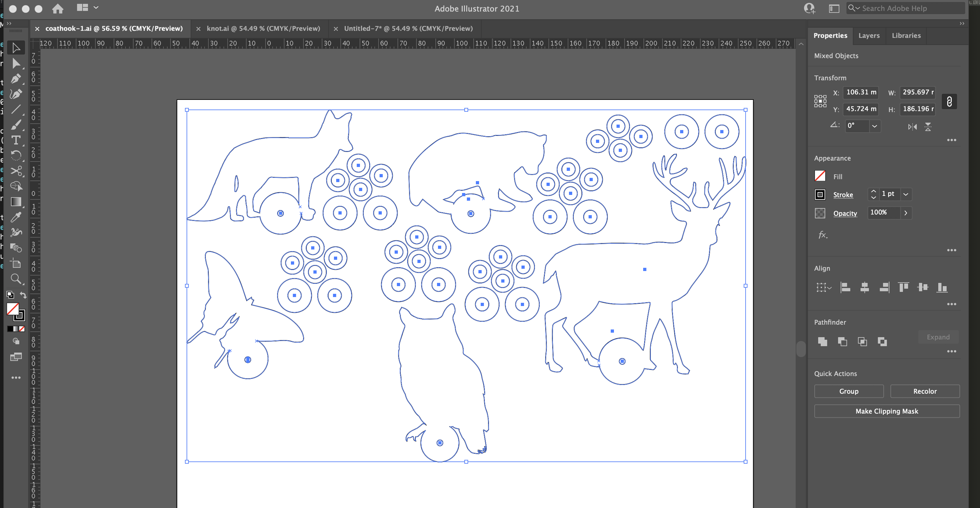Switch to the coathook-1.ai document tab
The width and height of the screenshot is (980, 508).
pos(114,29)
